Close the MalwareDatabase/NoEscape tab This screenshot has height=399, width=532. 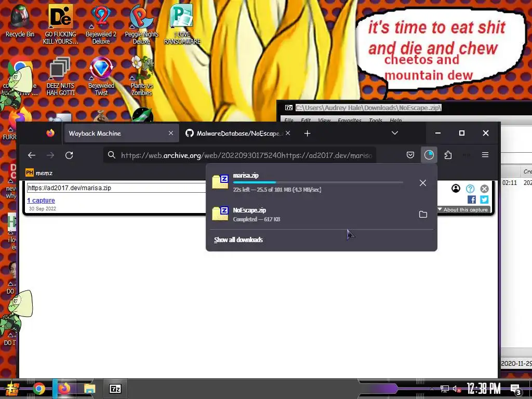(288, 134)
